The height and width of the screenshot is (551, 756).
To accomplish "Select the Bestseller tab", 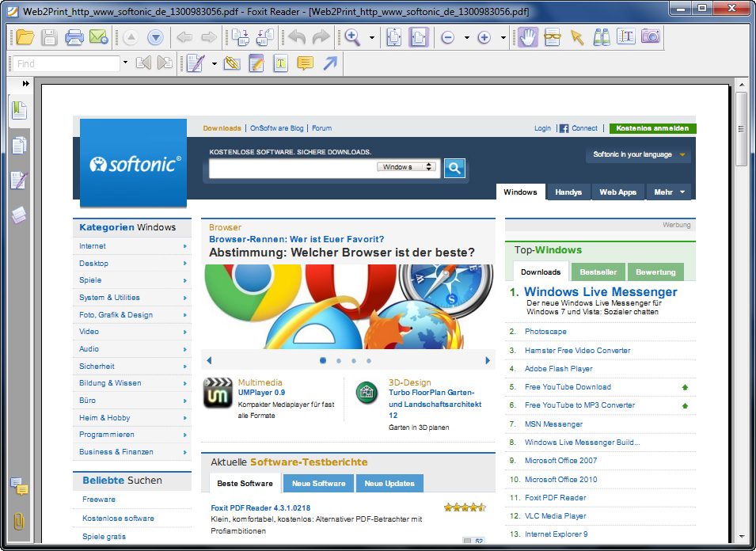I will (598, 272).
